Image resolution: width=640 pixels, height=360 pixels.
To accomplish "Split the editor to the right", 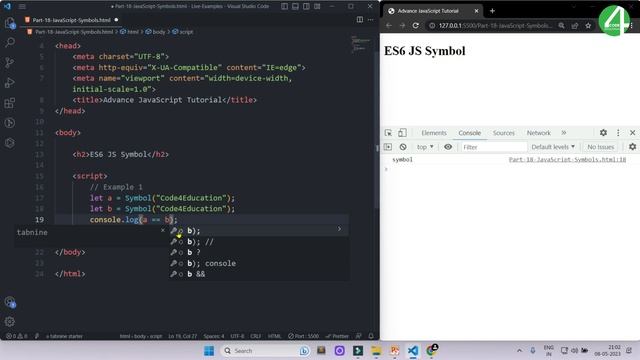I will [360, 20].
